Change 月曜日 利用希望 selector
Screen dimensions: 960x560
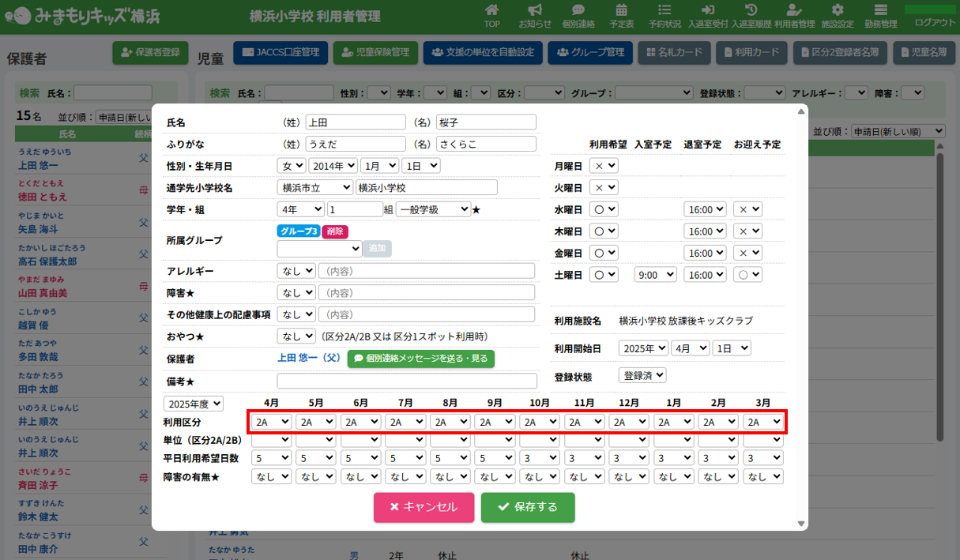tap(604, 166)
